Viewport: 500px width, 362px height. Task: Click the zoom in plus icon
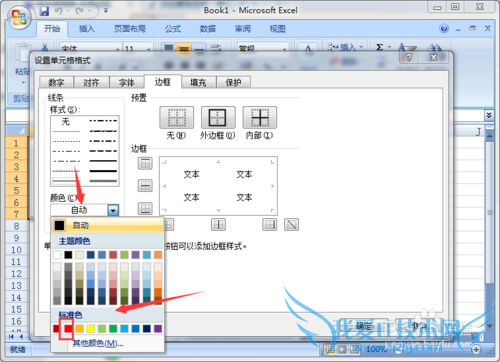(476, 349)
